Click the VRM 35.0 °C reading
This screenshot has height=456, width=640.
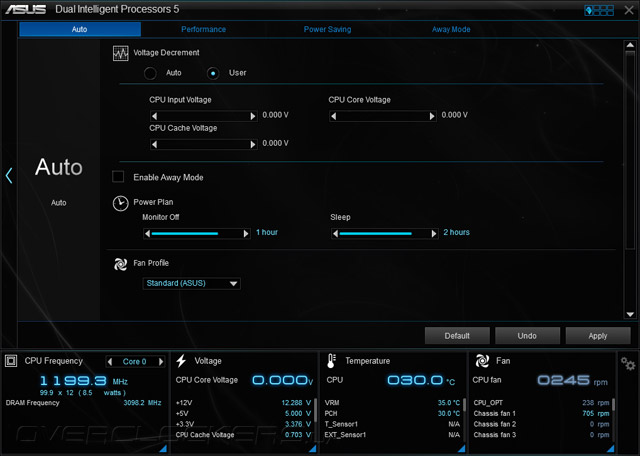[x=449, y=403]
